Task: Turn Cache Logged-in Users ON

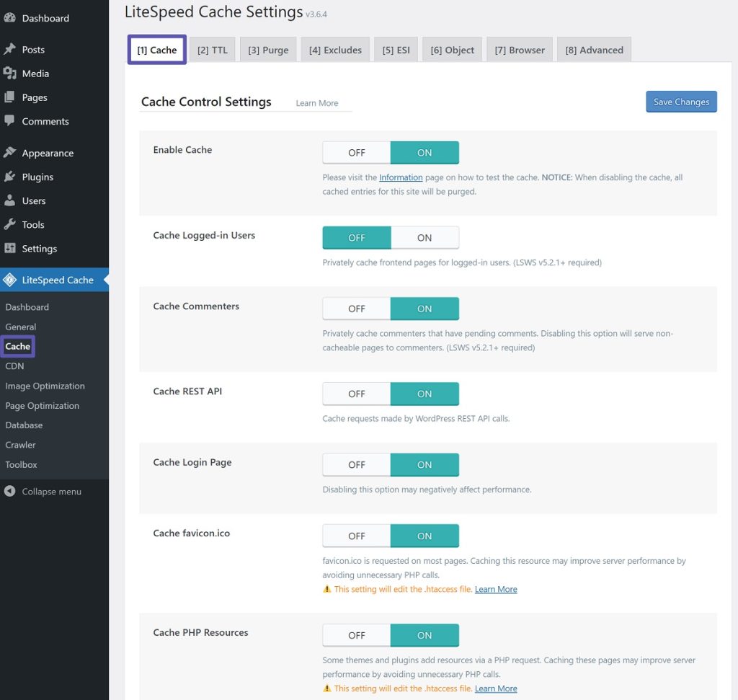Action: (424, 238)
